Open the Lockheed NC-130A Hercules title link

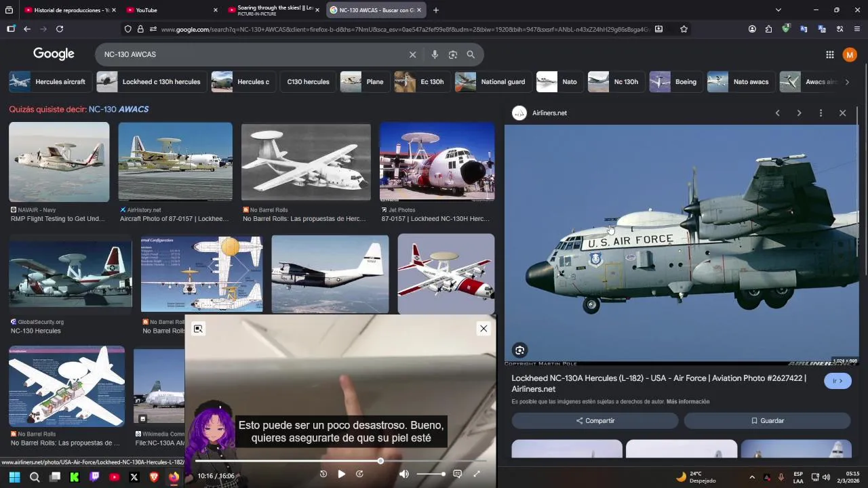pyautogui.click(x=658, y=384)
